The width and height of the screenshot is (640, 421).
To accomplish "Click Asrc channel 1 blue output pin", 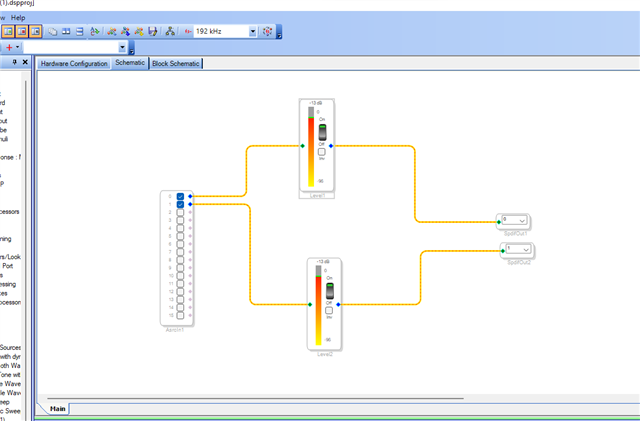I will click(x=190, y=204).
